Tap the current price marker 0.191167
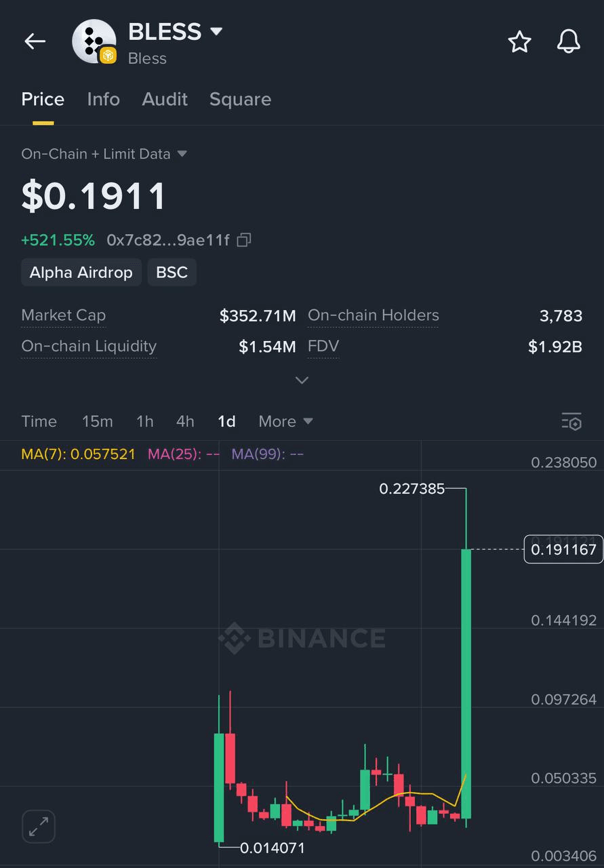Screen dimensions: 604x868 pos(563,549)
